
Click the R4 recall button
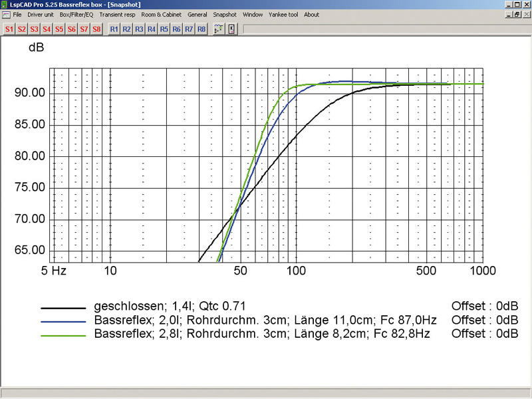[x=152, y=29]
